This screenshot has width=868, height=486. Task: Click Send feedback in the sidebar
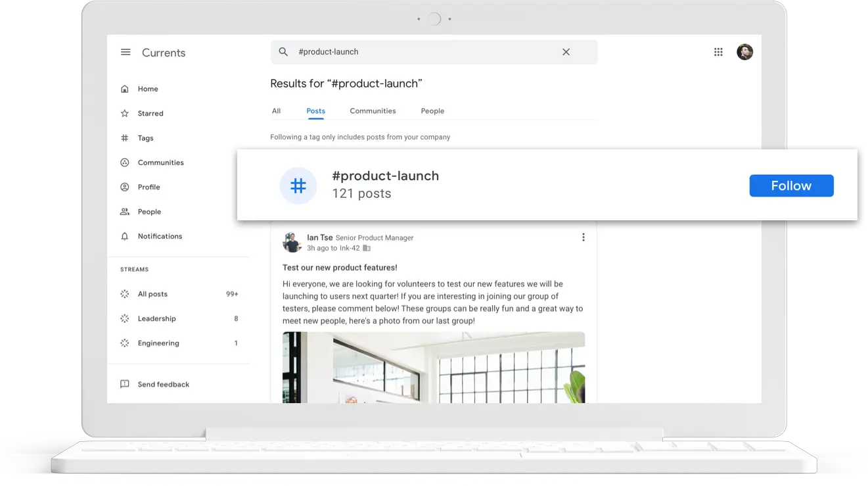coord(163,385)
